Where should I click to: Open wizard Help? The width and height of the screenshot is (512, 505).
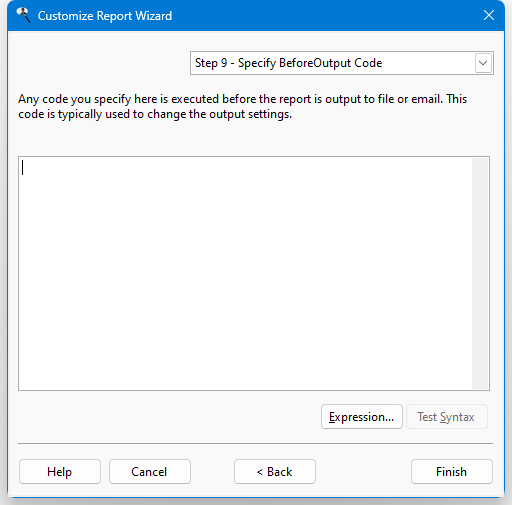point(60,472)
